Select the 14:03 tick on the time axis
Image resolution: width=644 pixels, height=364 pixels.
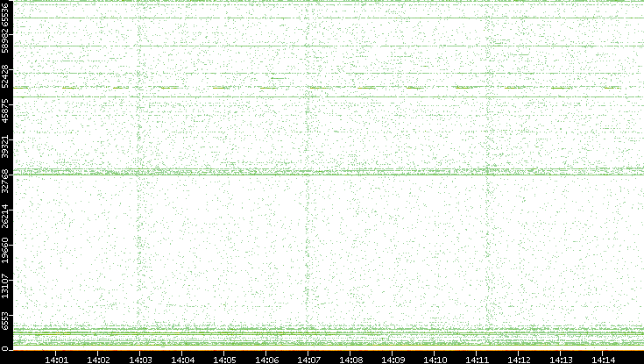[140, 359]
